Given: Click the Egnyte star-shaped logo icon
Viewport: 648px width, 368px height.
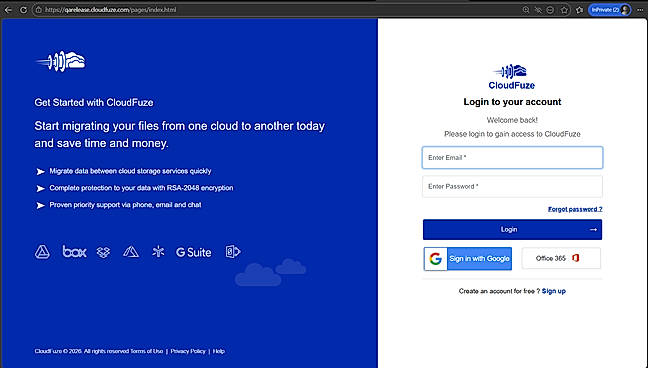Looking at the screenshot, I should 158,251.
